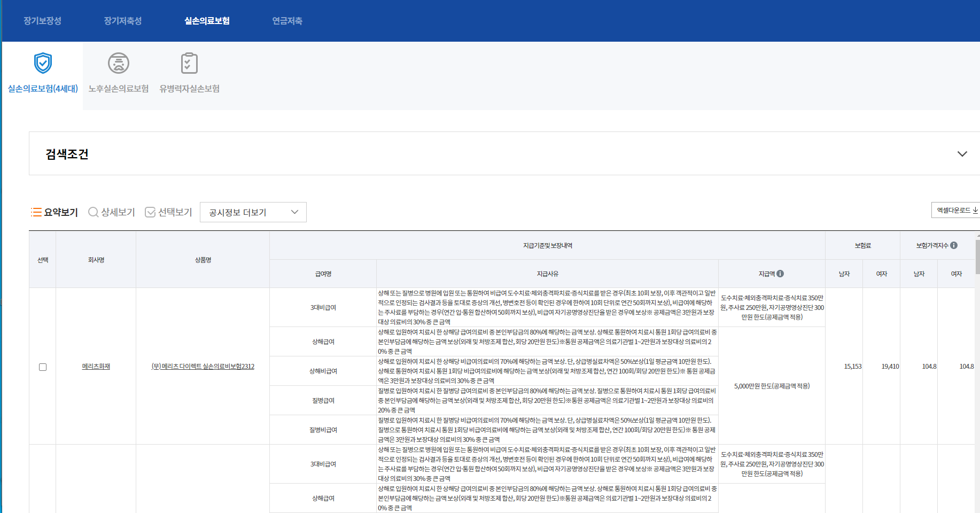Viewport: 980px width, 513px height.
Task: Expand the 검색조건 panel chevron
Action: pos(962,154)
